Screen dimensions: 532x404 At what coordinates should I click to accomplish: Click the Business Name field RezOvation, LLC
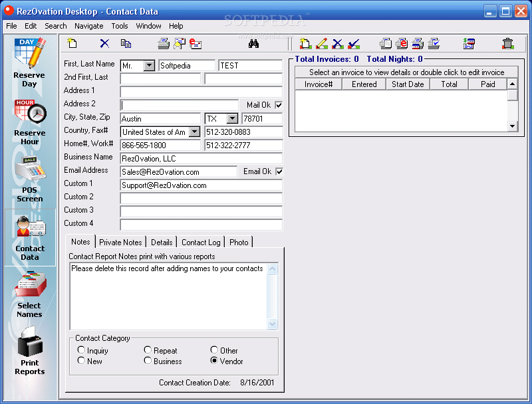(201, 158)
